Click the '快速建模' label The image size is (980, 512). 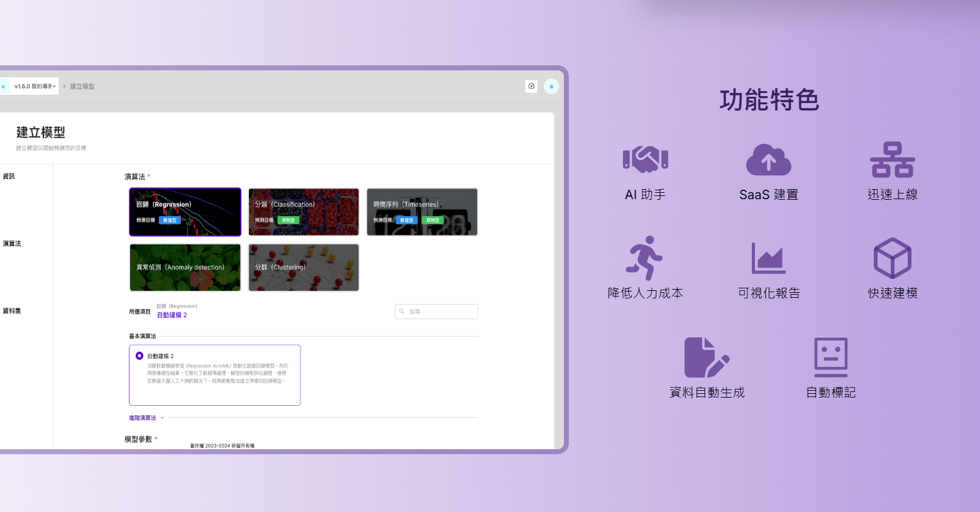click(892, 293)
